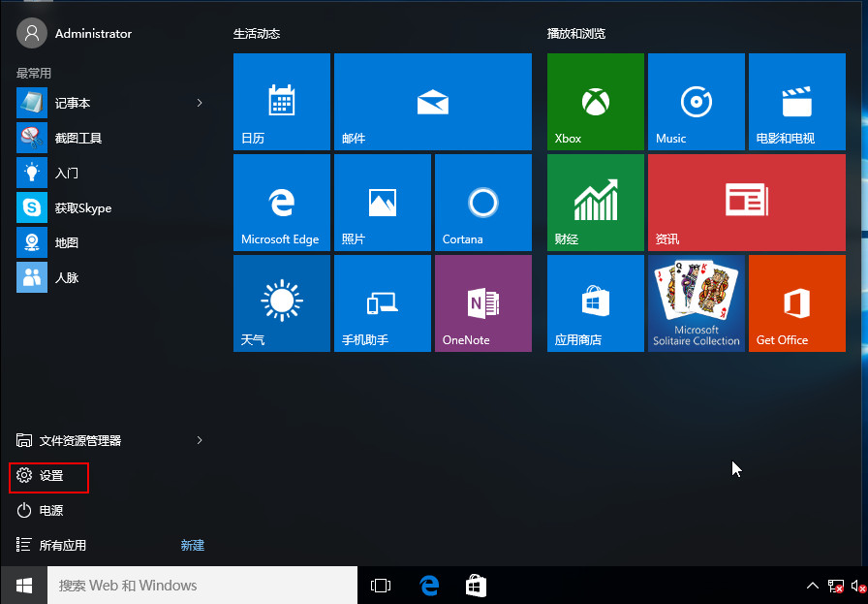Image resolution: width=868 pixels, height=604 pixels.
Task: Show hidden system tray icons
Action: click(813, 586)
